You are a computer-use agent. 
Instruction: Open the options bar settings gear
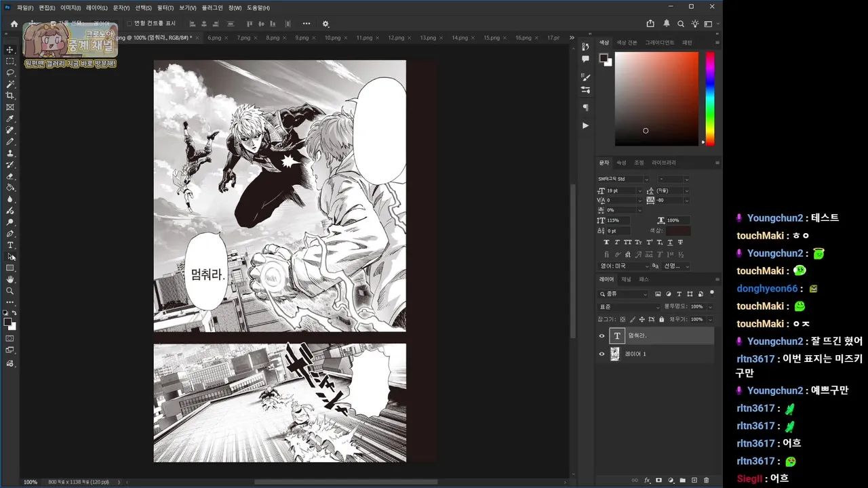tap(325, 24)
